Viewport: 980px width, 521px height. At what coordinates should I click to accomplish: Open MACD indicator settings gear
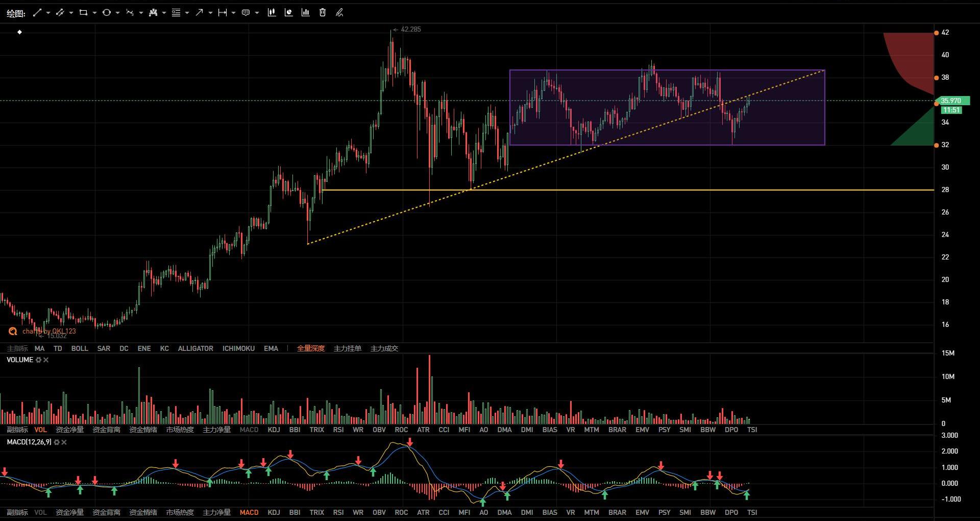pos(57,442)
